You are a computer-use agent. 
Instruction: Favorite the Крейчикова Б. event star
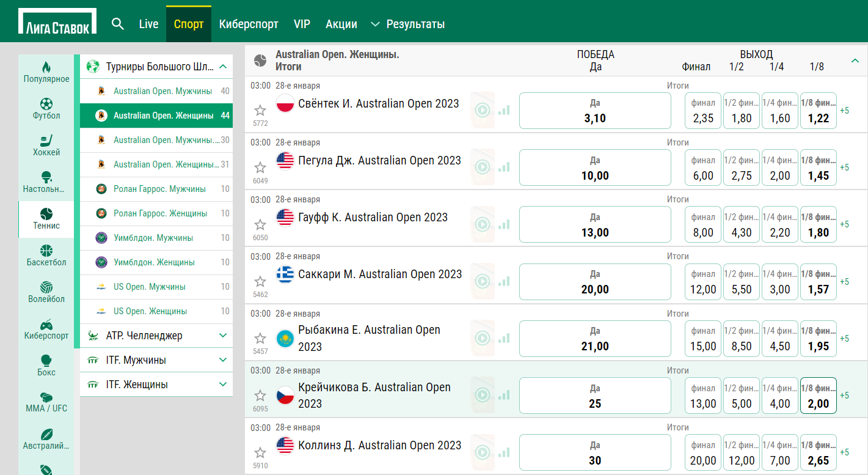[x=260, y=395]
